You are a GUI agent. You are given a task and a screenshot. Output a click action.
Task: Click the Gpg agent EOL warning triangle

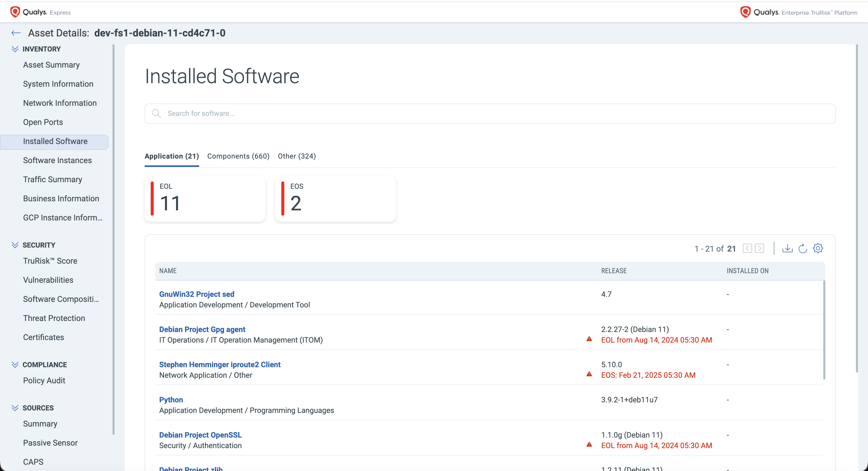[x=589, y=339]
